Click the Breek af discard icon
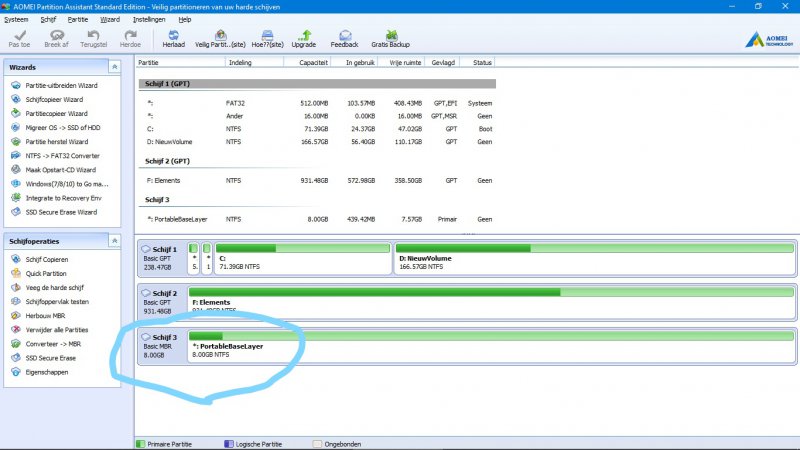Screen dimensions: 800x450 (x=57, y=37)
